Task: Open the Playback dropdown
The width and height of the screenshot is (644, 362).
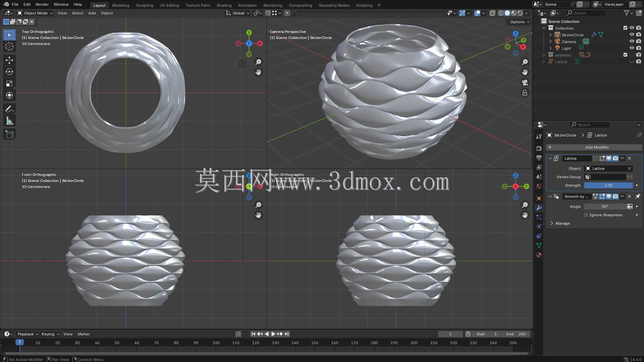Action: (x=28, y=334)
